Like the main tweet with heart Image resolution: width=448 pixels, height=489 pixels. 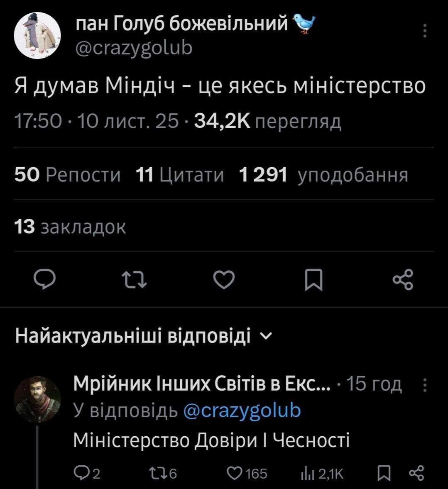coord(224,280)
